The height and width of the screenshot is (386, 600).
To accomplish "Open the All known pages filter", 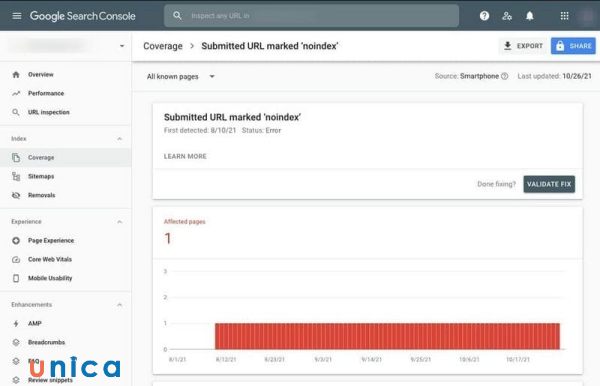I will tap(181, 77).
